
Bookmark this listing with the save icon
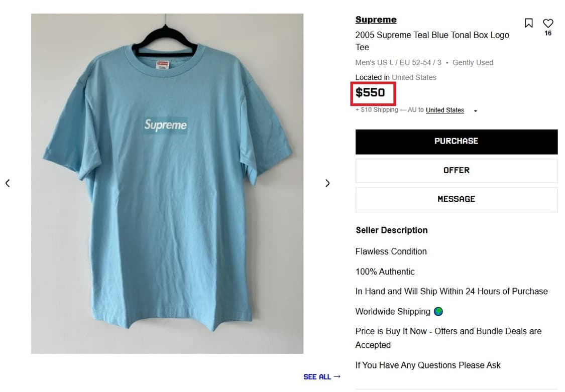point(528,23)
